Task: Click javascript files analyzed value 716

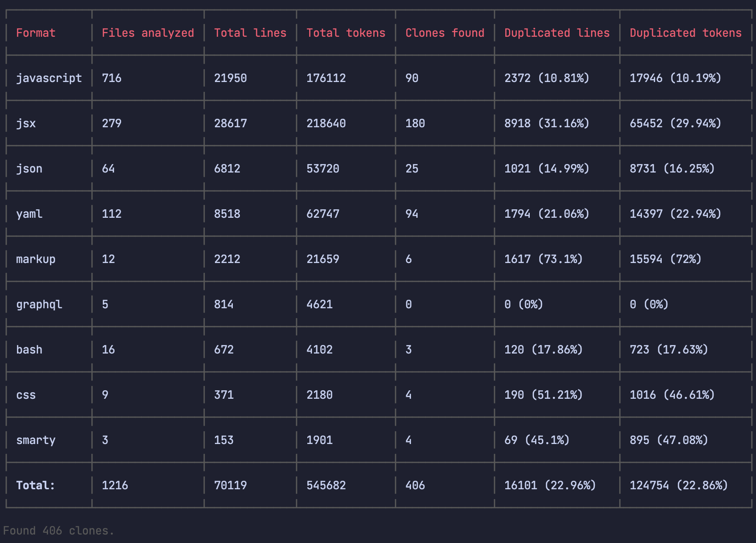Action: click(x=112, y=78)
